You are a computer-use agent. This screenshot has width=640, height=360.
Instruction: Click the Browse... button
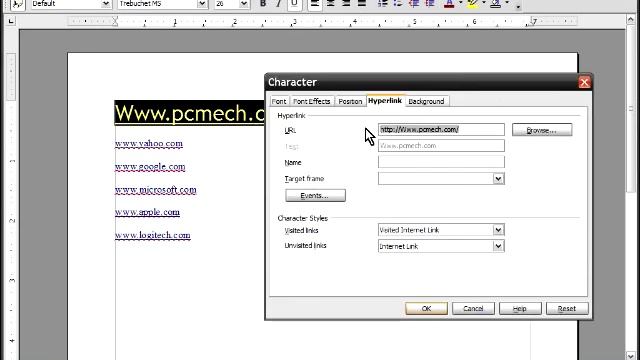click(542, 130)
